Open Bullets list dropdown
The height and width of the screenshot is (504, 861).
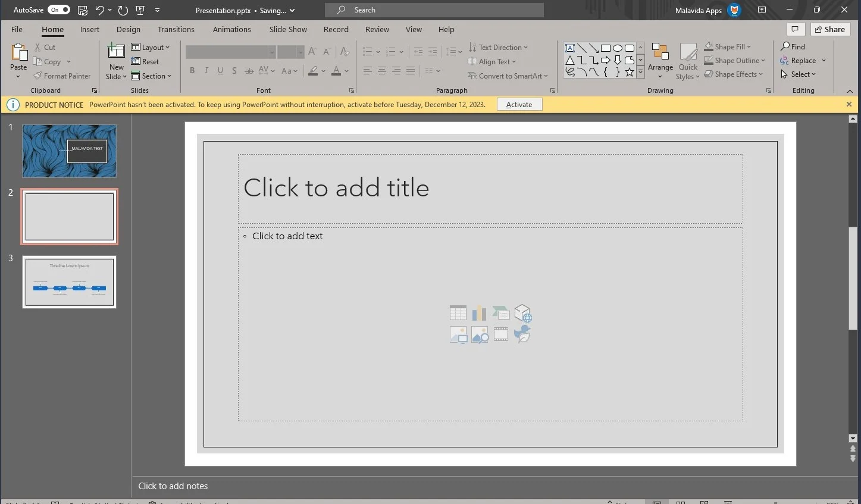tap(378, 52)
